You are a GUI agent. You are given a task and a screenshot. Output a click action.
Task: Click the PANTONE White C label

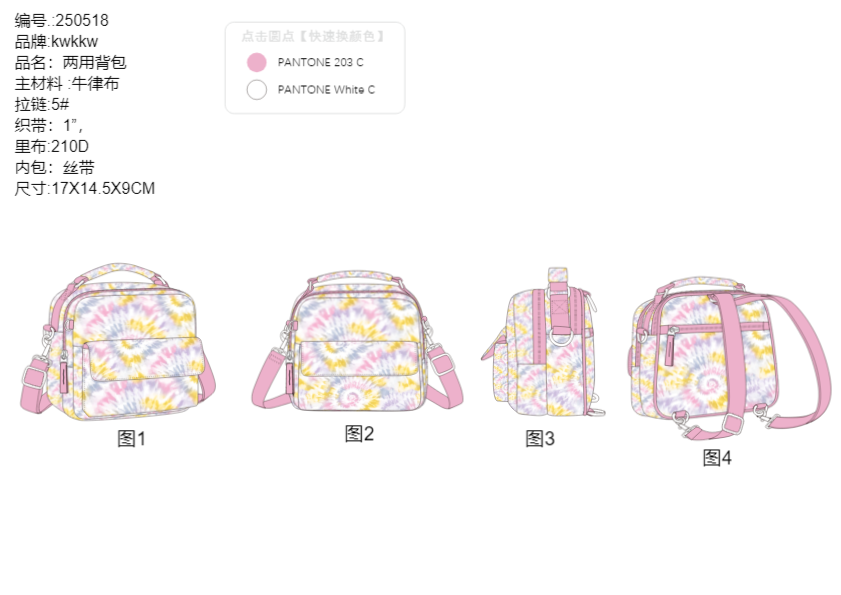326,90
